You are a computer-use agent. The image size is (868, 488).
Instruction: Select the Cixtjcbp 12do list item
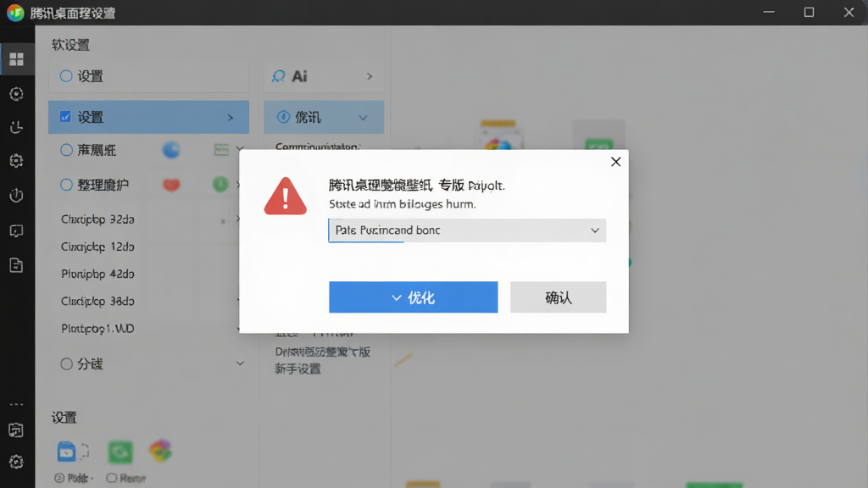pos(97,247)
